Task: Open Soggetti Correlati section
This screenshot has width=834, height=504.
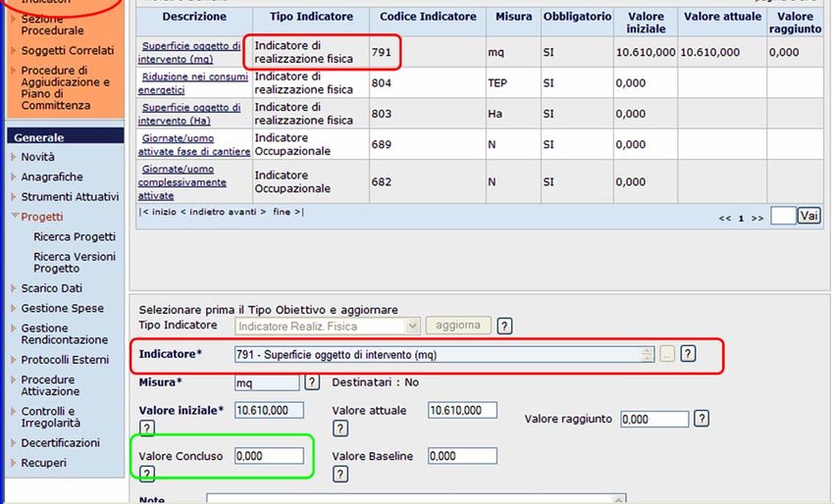Action: [x=68, y=51]
